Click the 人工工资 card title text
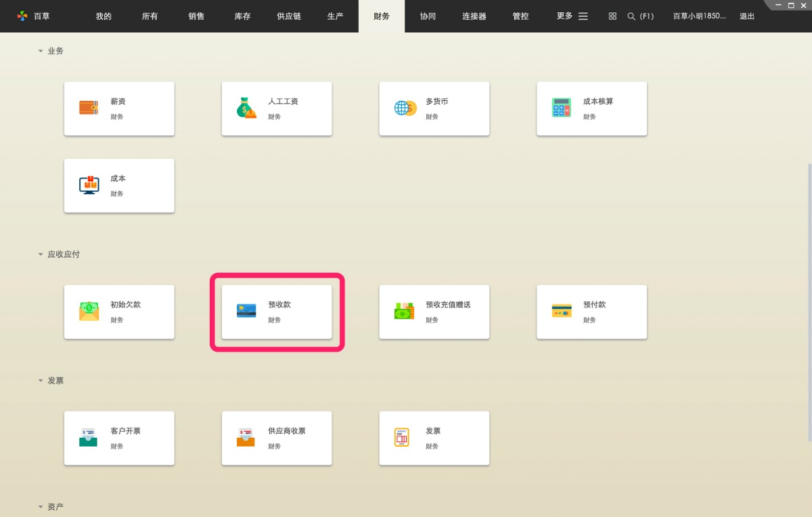812x517 pixels. pyautogui.click(x=283, y=102)
